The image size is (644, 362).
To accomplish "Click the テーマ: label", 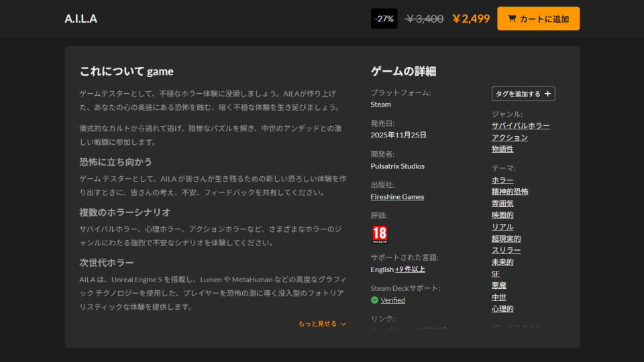I will click(503, 168).
